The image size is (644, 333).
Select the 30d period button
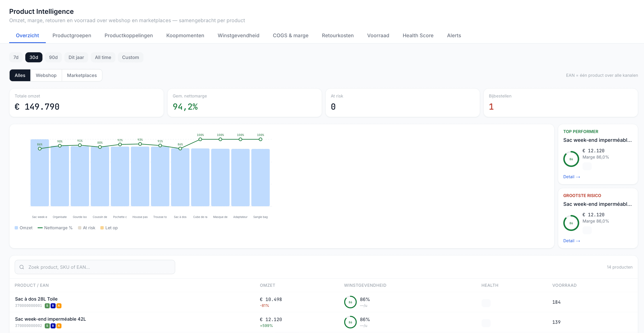tap(34, 57)
